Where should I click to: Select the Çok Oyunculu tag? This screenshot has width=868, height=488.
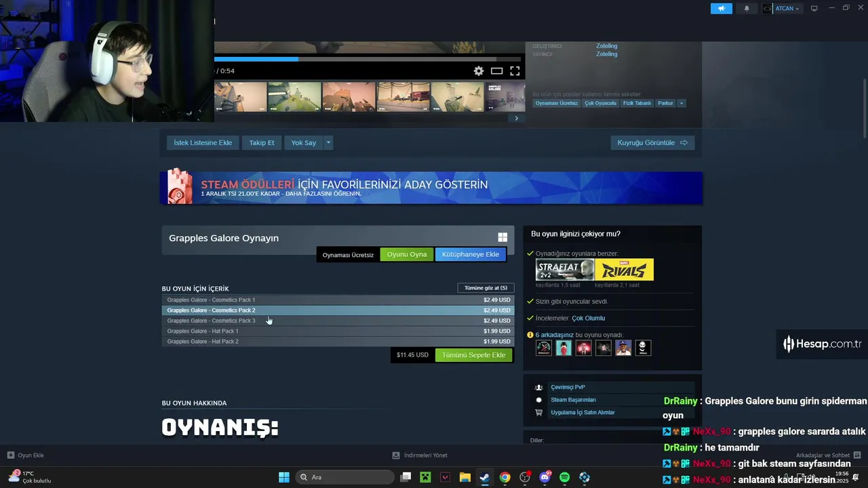click(601, 103)
